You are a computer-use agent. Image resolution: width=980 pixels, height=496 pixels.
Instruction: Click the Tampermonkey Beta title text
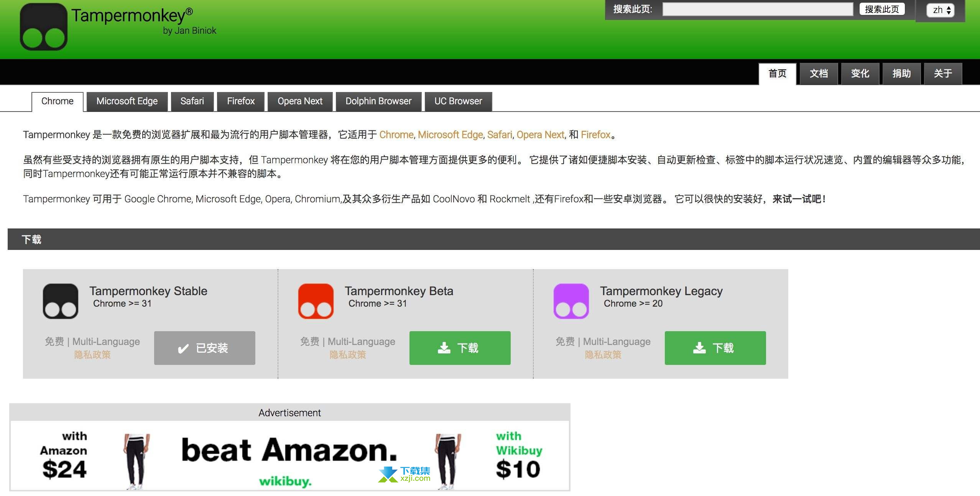(399, 291)
